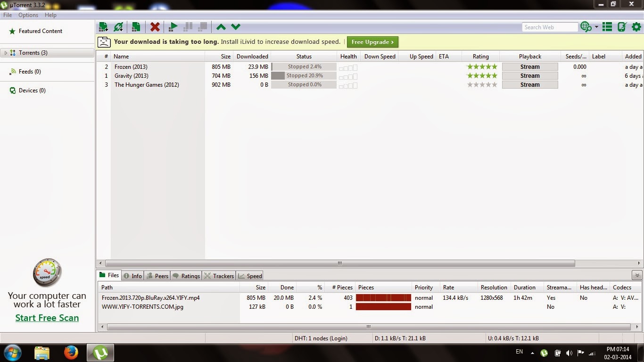This screenshot has height=362, width=644.
Task: Switch to the Ratings tab
Action: click(x=186, y=276)
